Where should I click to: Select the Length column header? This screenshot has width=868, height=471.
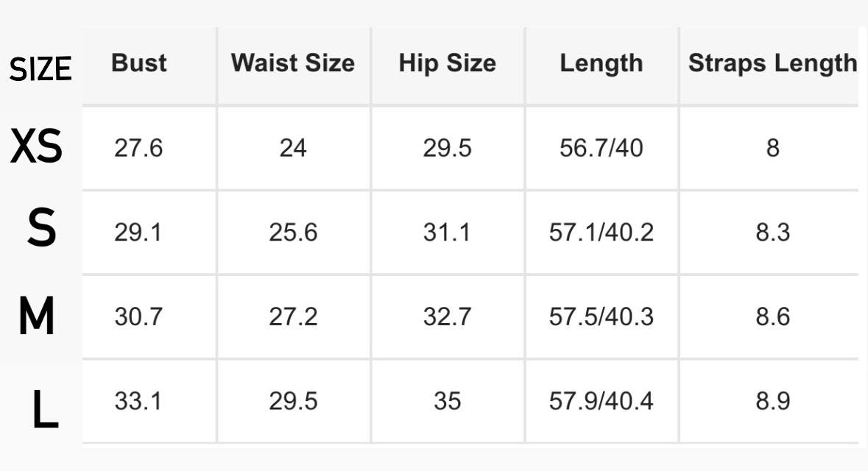(601, 63)
